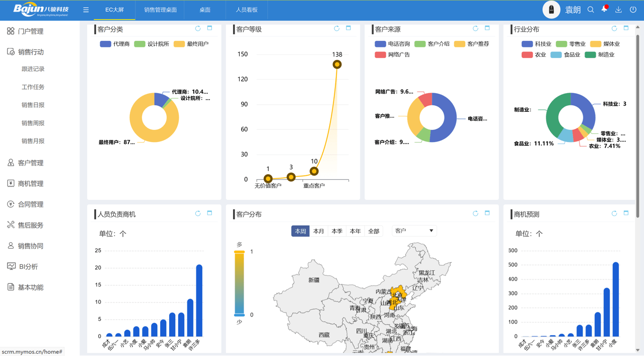Click the hamburger menu collapse icon
Screen dimensions: 644x356
tap(86, 10)
